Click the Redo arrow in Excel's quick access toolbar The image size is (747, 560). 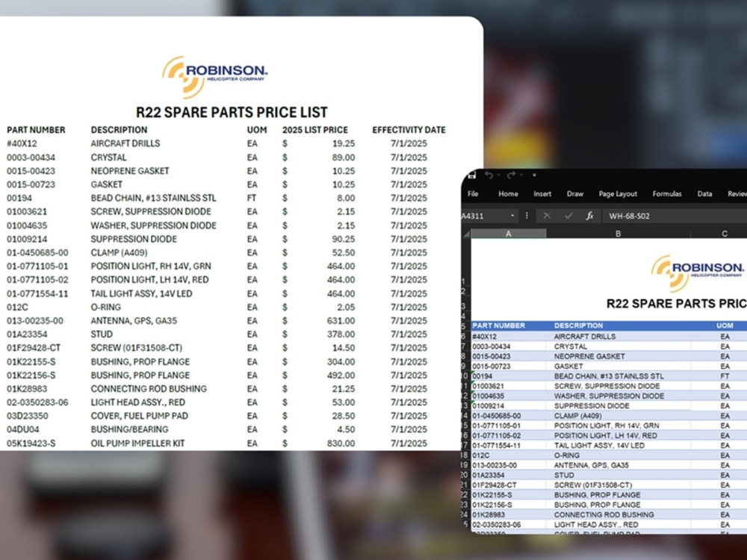pos(511,175)
